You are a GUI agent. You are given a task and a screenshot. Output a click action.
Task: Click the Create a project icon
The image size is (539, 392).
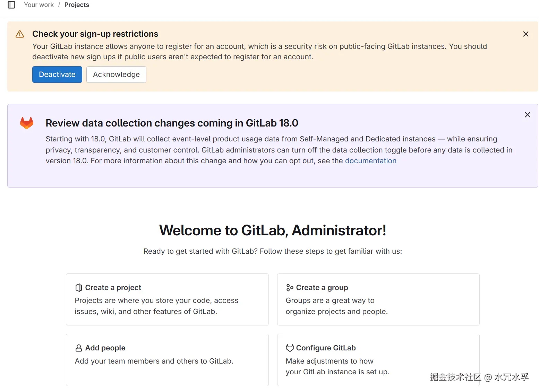[79, 288]
